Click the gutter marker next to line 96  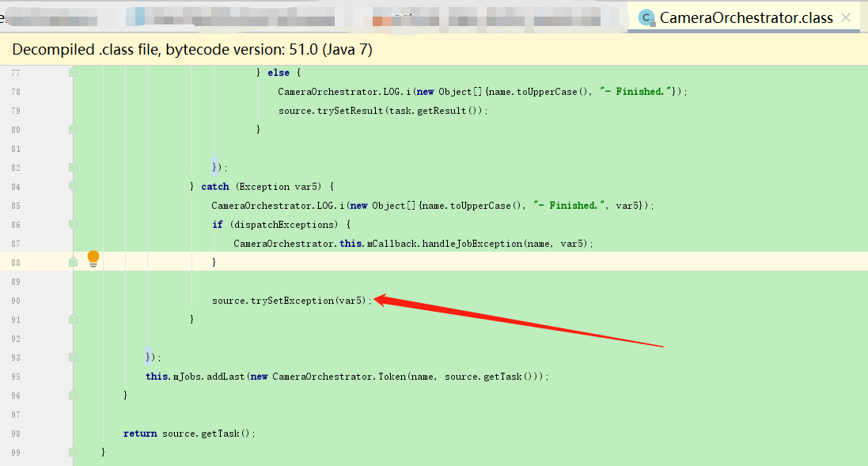click(x=71, y=395)
